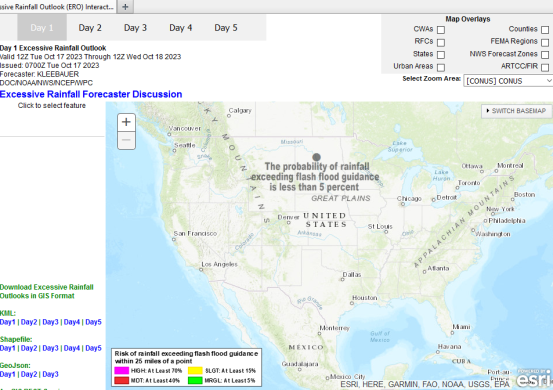Click the magenta HIGH risk legend swatch

pos(121,371)
